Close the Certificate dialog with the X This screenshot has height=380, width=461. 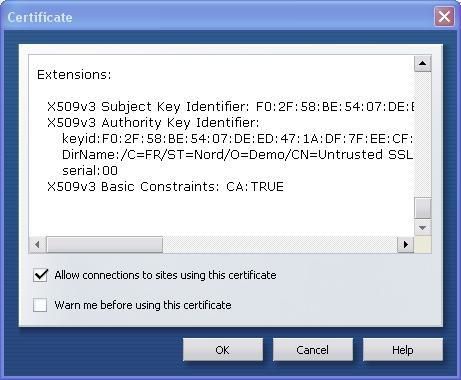(444, 16)
